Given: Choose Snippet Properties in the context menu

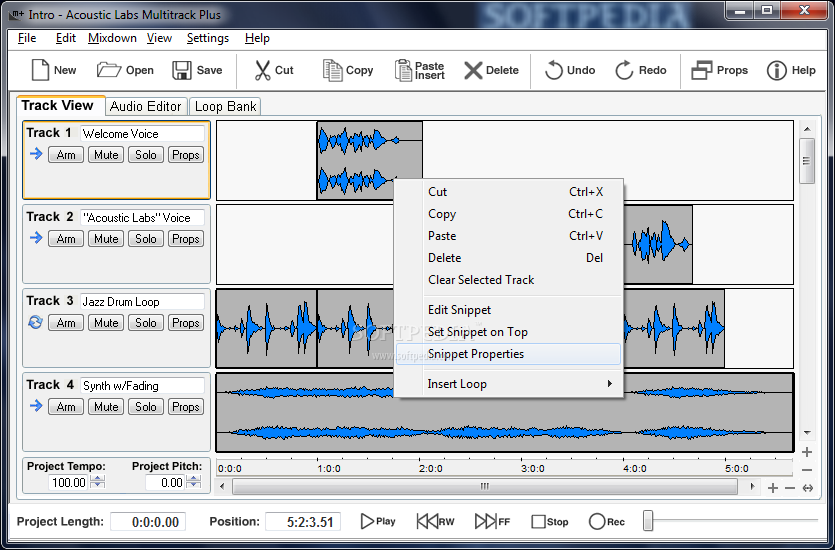Looking at the screenshot, I should click(508, 354).
